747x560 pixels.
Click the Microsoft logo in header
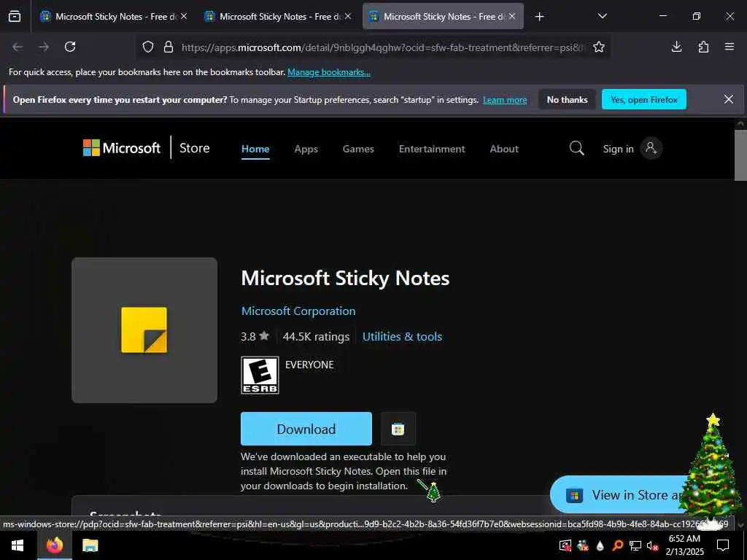click(x=122, y=148)
